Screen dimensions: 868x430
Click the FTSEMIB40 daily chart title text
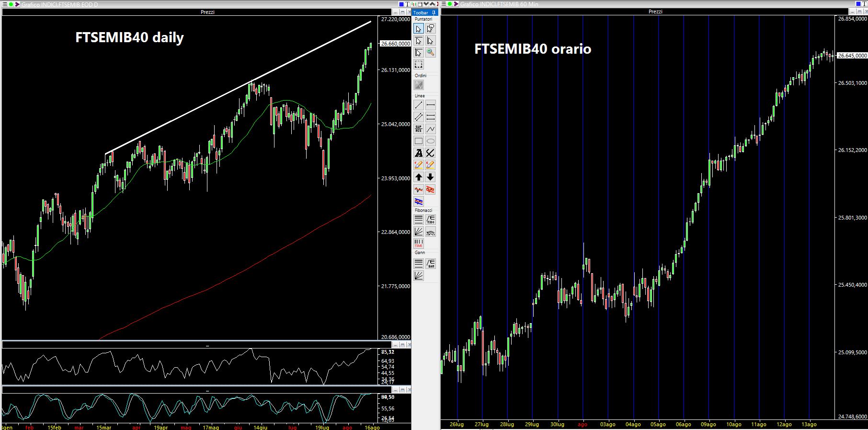[x=129, y=37]
